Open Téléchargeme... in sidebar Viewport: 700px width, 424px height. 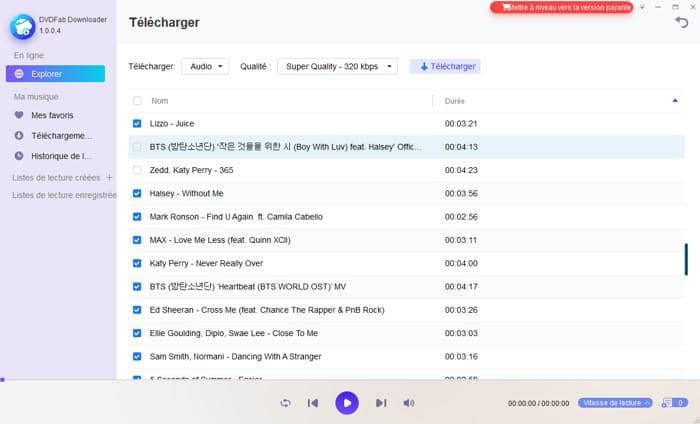62,136
